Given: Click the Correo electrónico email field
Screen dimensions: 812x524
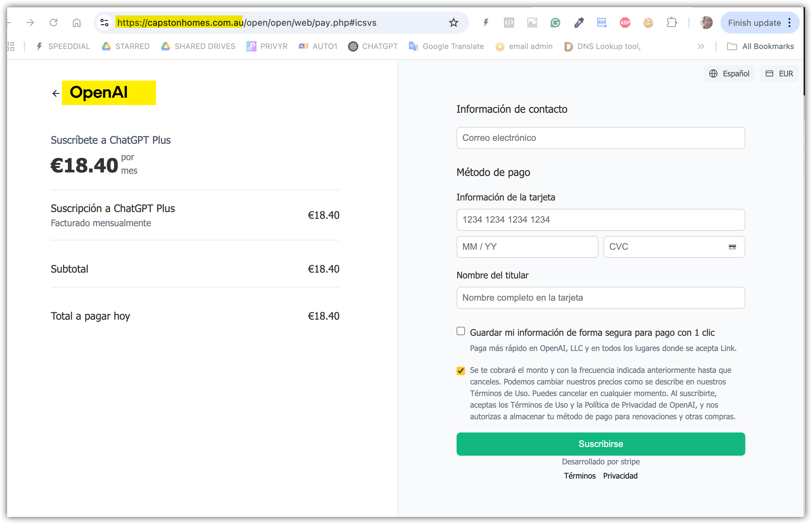Looking at the screenshot, I should coord(600,138).
